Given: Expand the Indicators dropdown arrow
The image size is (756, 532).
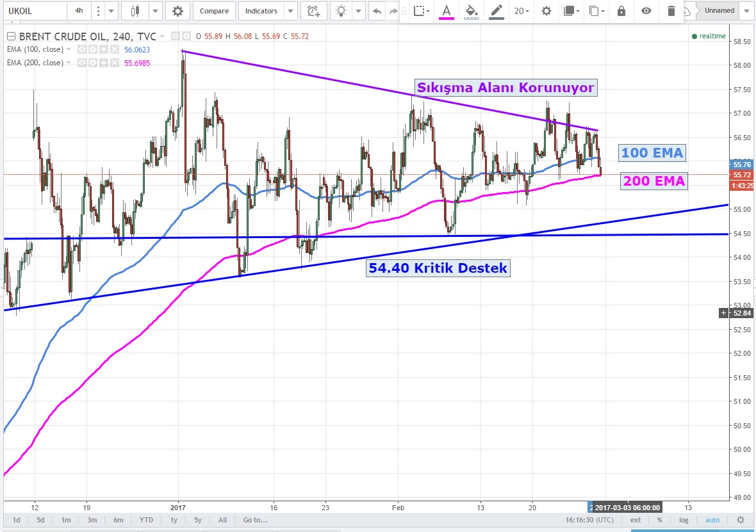Looking at the screenshot, I should [x=292, y=11].
